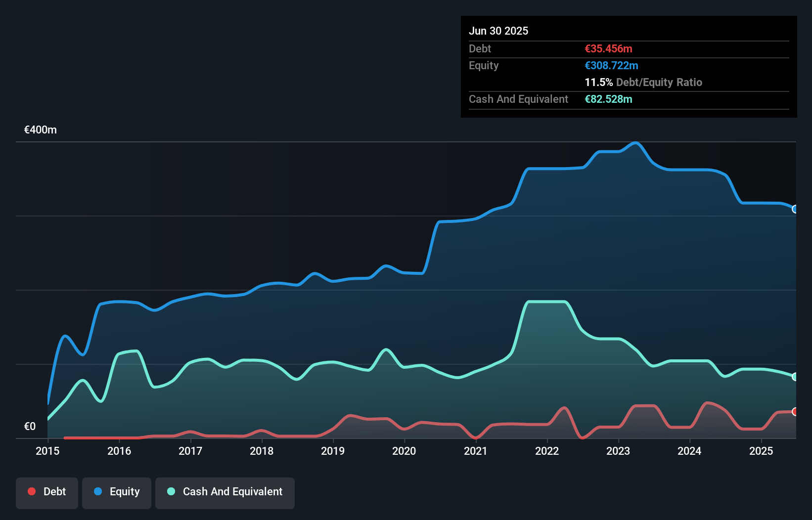Click the blue Equity endpoint marker

[x=795, y=209]
